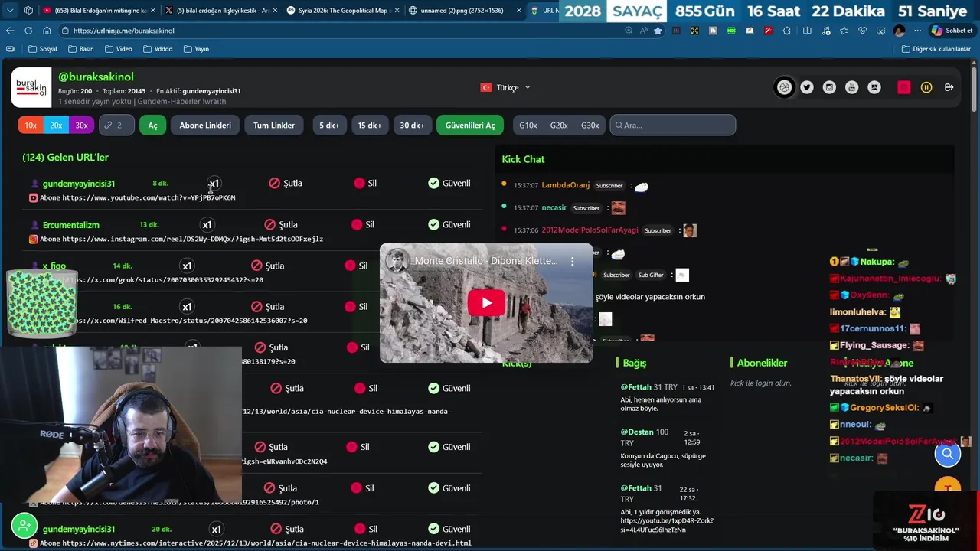Screen dimensions: 980x551
Task: Filter links by 15 dk+
Action: pos(370,125)
